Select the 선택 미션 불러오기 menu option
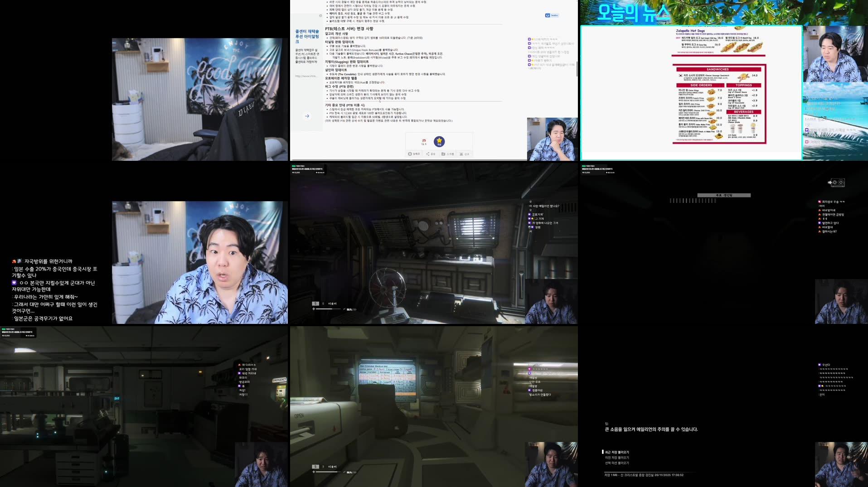 point(618,462)
